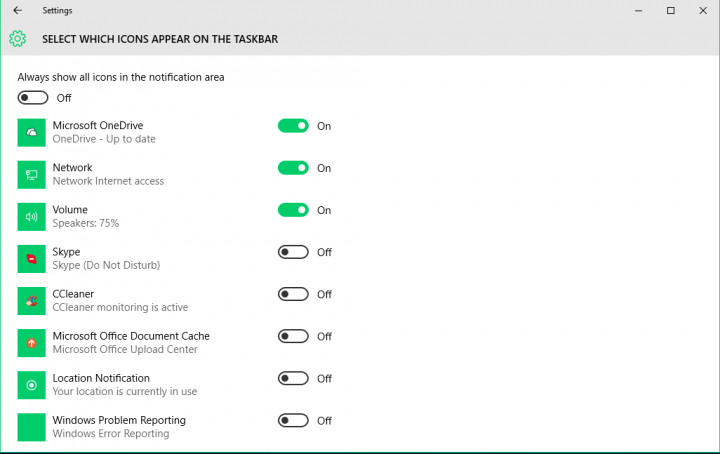Go back with the back arrow

point(17,10)
